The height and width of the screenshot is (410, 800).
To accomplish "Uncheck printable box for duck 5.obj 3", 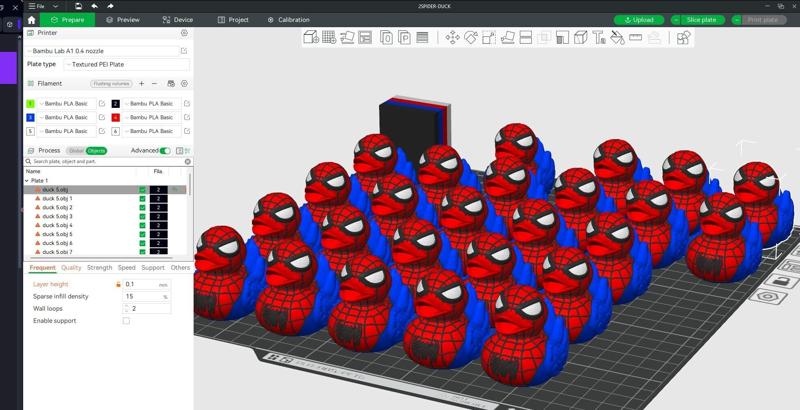I will (x=143, y=216).
